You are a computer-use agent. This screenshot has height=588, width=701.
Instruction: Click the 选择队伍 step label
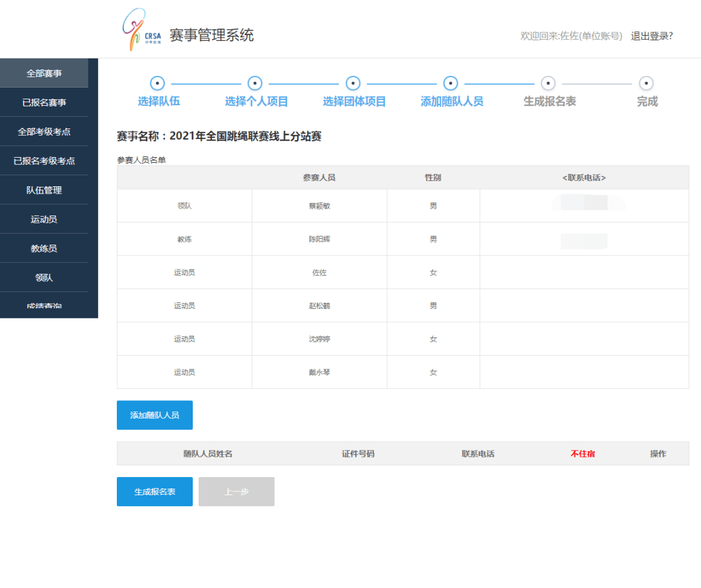(159, 101)
